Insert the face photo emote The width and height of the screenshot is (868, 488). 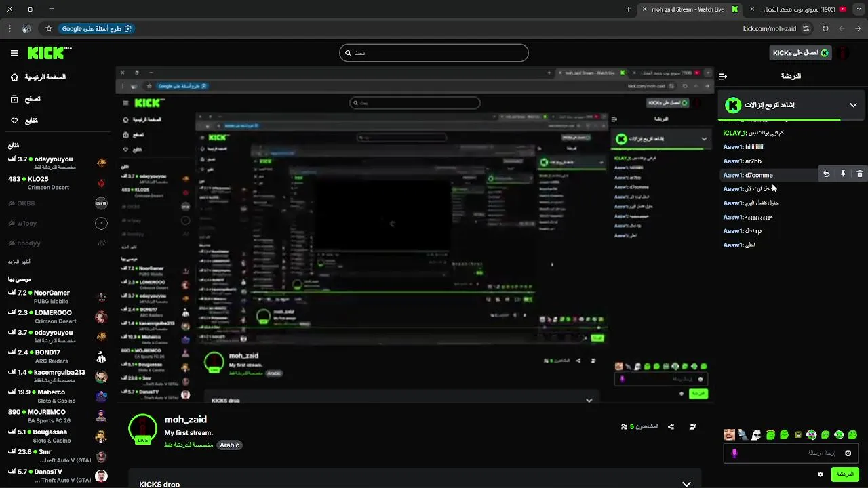pos(730,434)
